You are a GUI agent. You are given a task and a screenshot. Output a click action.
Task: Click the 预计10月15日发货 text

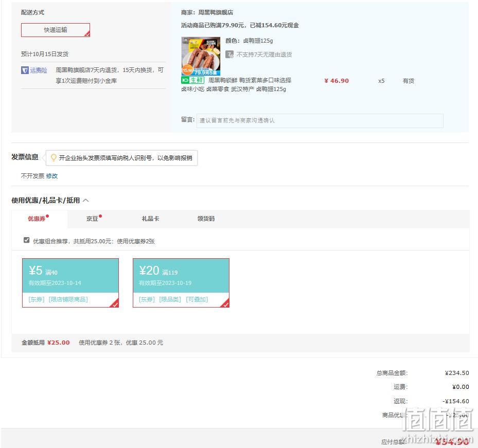[45, 54]
